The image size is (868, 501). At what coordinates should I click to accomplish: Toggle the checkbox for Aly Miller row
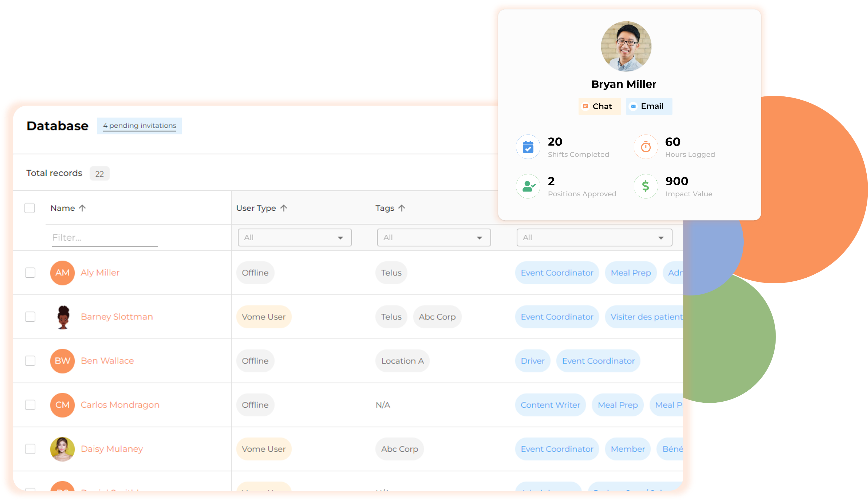[x=31, y=273]
